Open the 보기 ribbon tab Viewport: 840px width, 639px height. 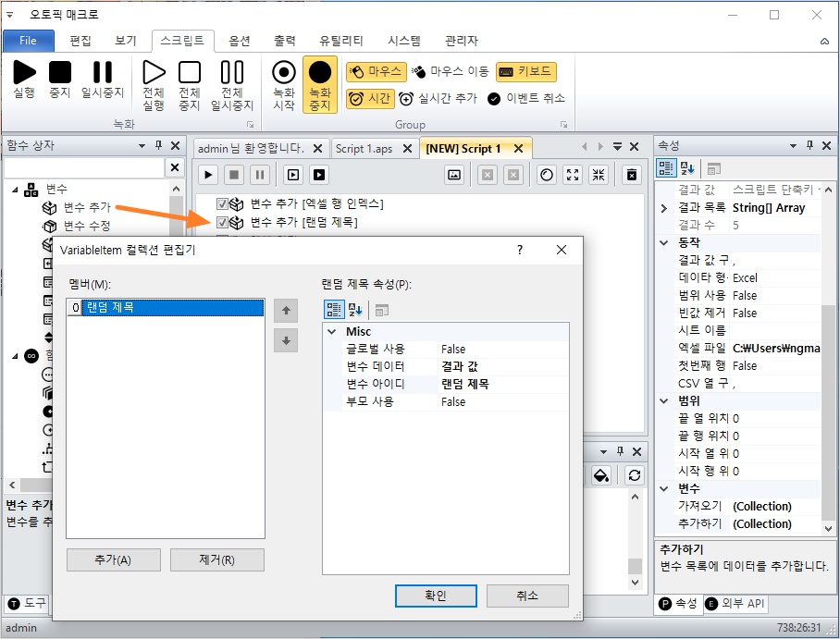(126, 41)
